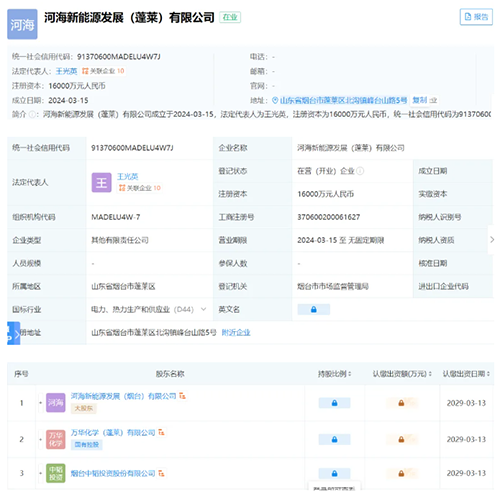Click equity structure icon after 万华化学（蓬莱）

coord(161,432)
